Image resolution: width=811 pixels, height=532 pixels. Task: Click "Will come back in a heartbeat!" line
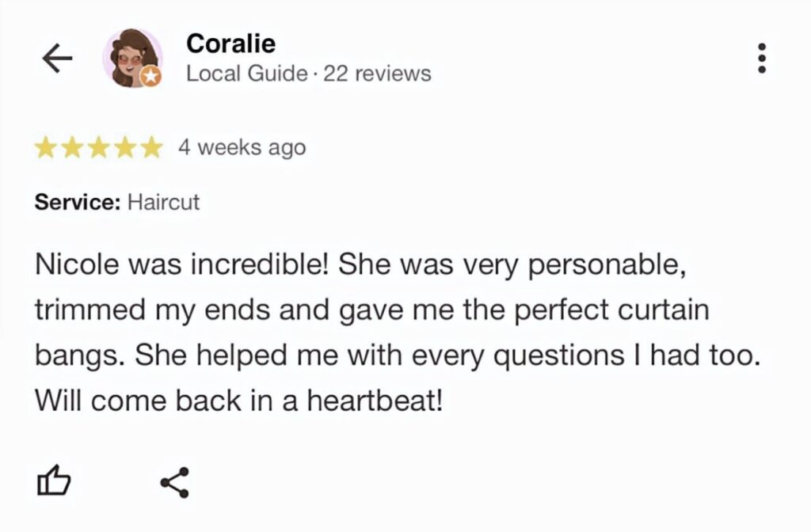pos(238,401)
